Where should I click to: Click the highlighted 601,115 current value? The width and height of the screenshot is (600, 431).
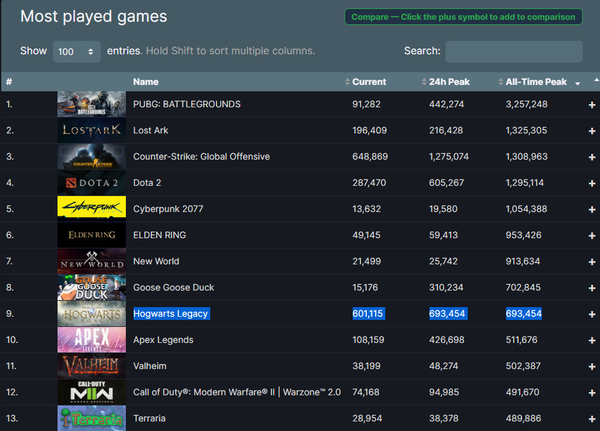coord(368,313)
